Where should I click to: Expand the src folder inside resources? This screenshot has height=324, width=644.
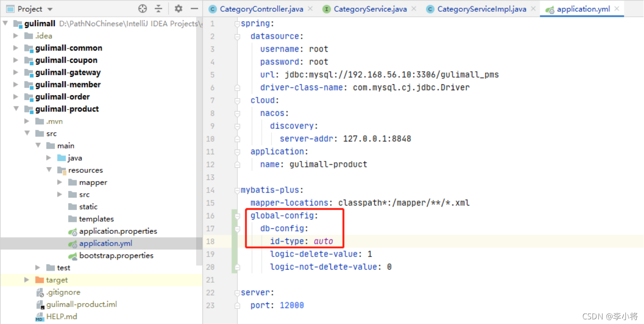[60, 195]
